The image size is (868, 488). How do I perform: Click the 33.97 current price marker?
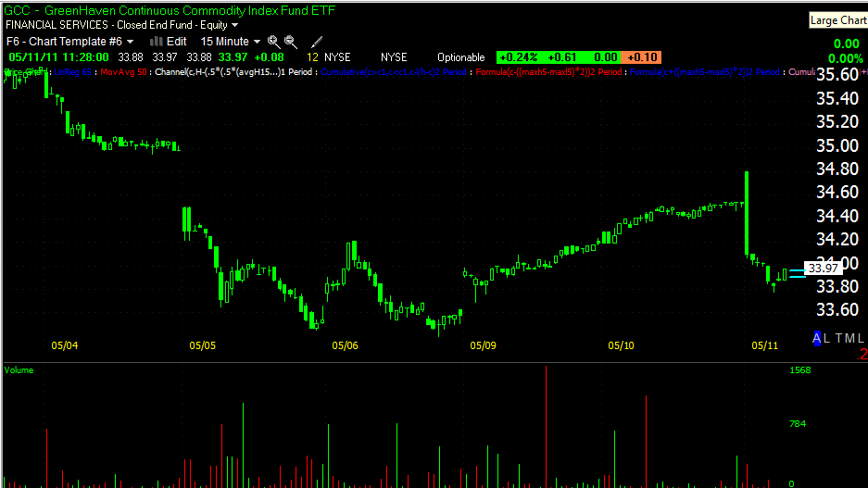(823, 269)
